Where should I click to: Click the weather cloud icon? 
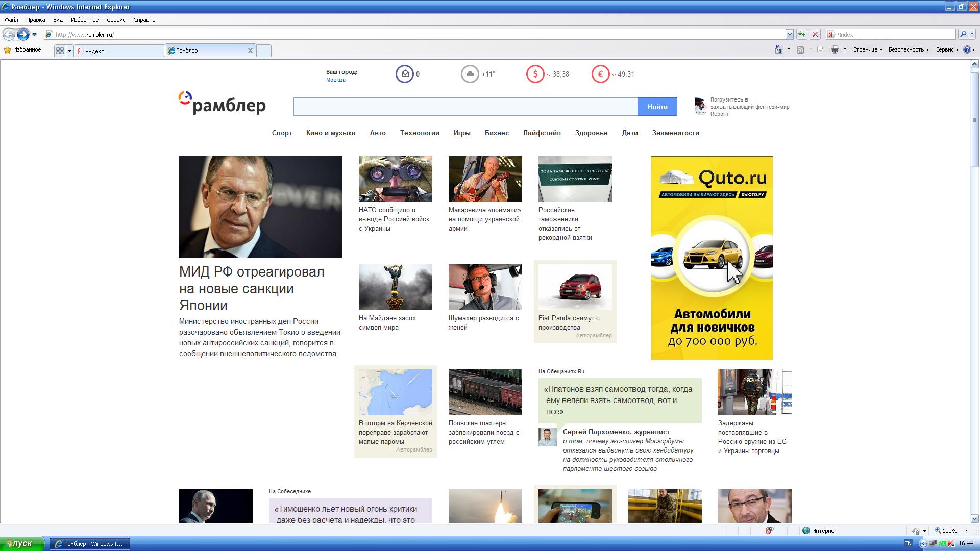coord(470,74)
